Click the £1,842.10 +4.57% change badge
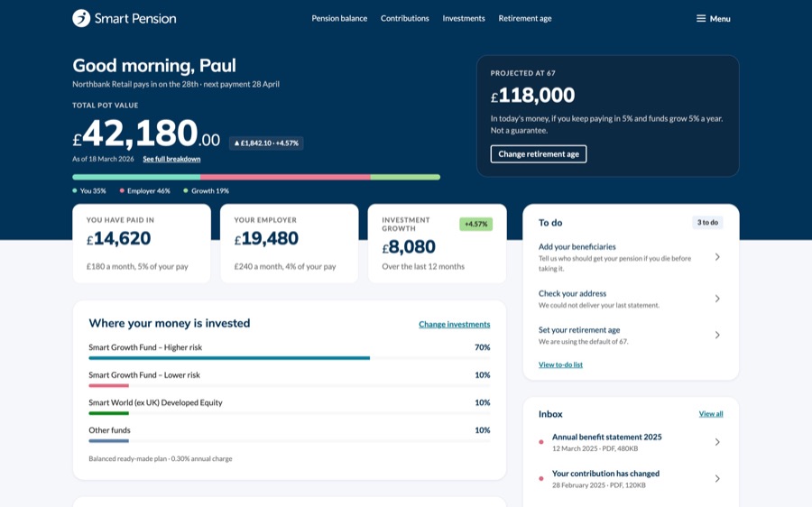The image size is (812, 507). [x=266, y=143]
